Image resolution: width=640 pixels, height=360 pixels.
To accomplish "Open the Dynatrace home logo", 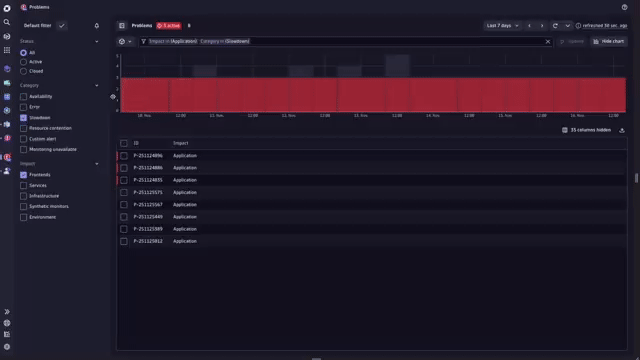I will pos(7,8).
